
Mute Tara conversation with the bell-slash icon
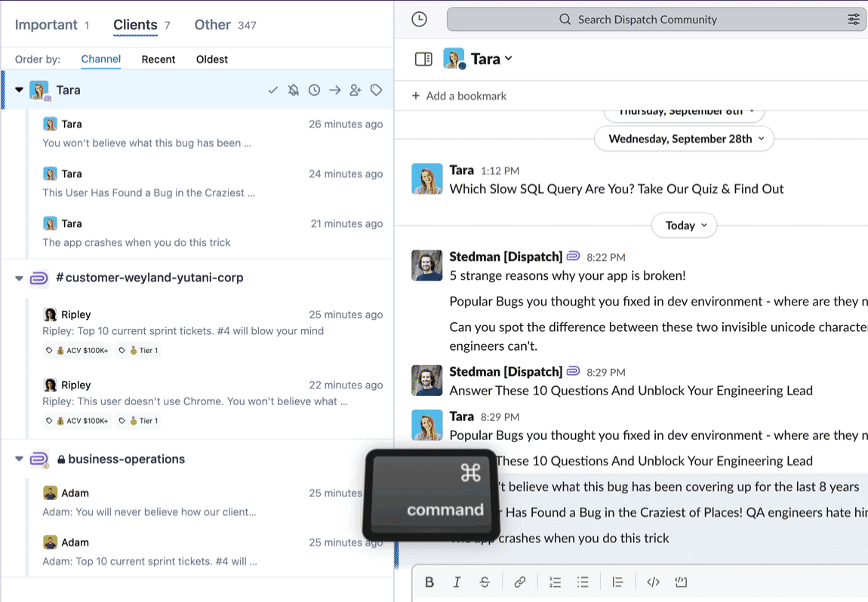pyautogui.click(x=294, y=91)
